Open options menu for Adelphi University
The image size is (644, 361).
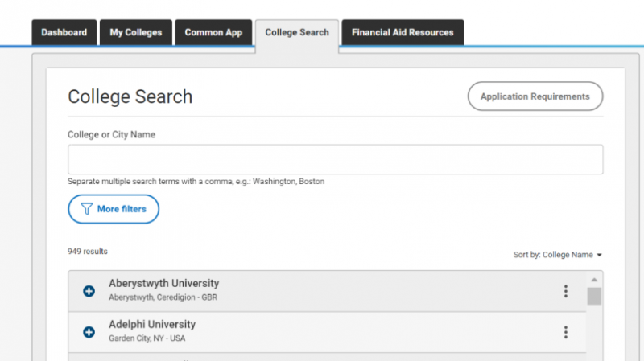pos(566,332)
